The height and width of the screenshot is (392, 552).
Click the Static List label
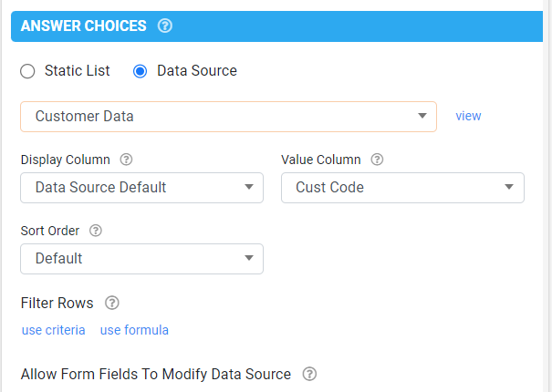pos(77,71)
